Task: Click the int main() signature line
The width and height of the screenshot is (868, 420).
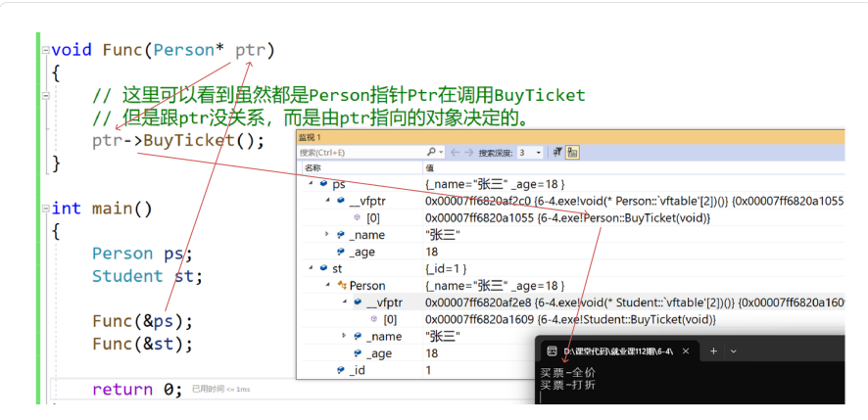Action: point(101,209)
